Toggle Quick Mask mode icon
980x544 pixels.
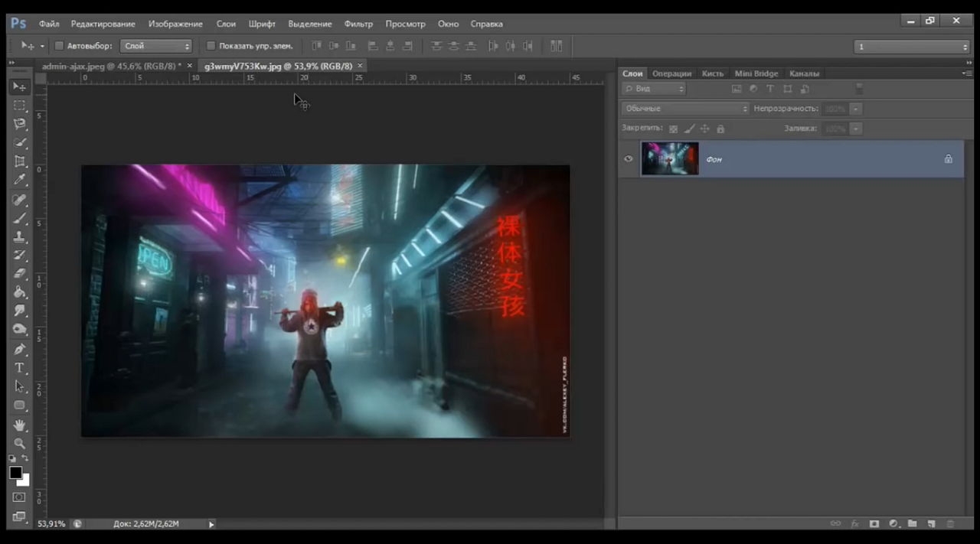coord(19,497)
